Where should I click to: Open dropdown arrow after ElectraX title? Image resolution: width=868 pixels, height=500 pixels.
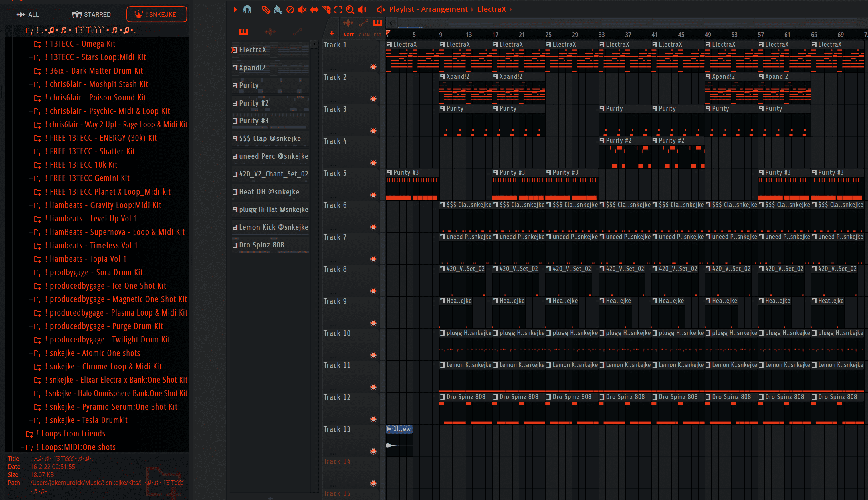(x=511, y=10)
